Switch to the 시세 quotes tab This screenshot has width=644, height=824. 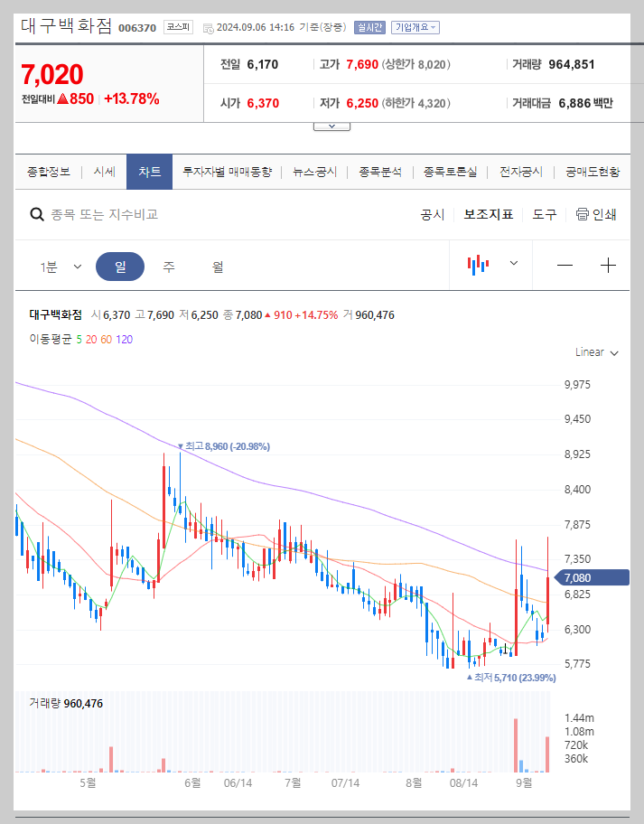point(103,170)
